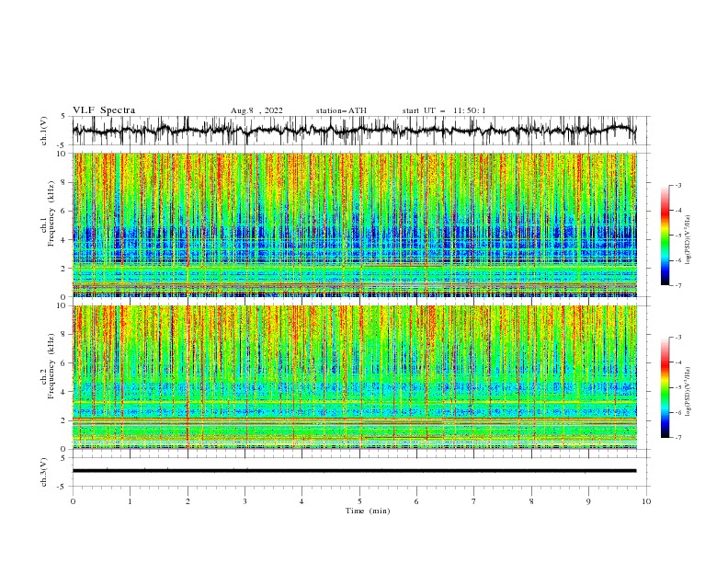
Task: Click the '-3' value on ch.1 color bar
Action: 677,185
